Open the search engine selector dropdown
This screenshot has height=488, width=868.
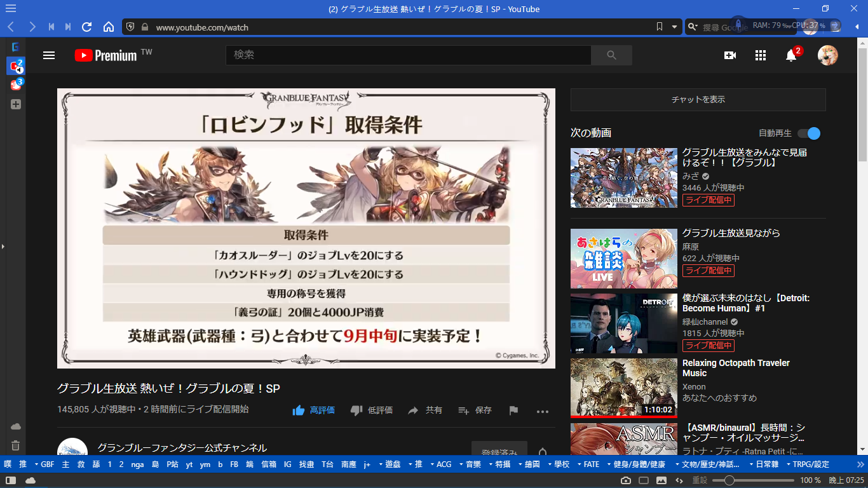[x=693, y=27]
